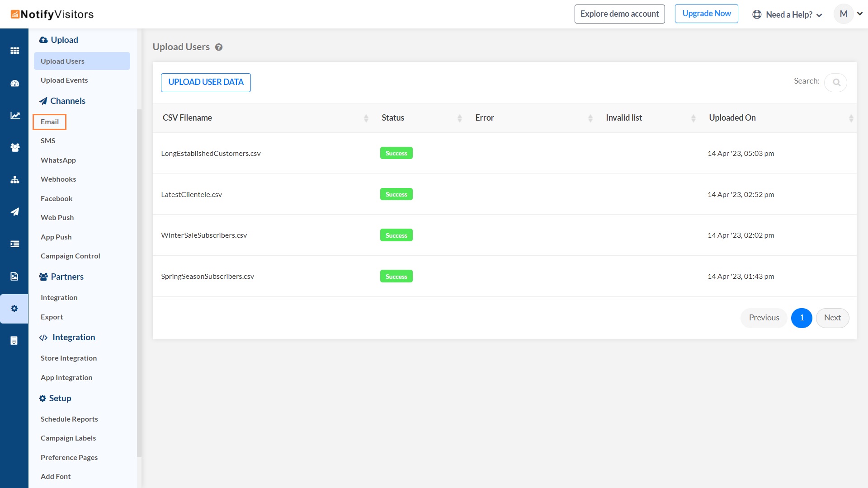Sort by Invalid list column arrows
This screenshot has width=868, height=488.
point(693,118)
